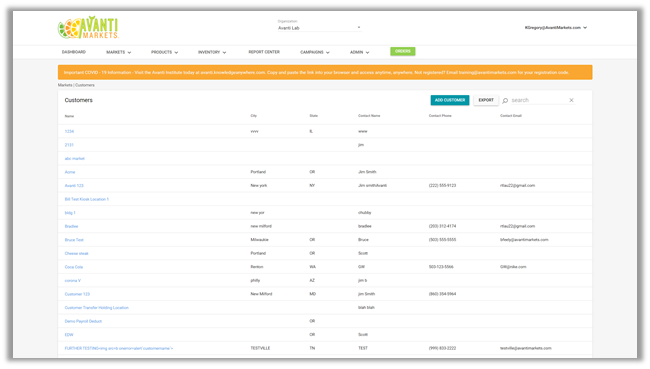Click the green Orders button
This screenshot has height=369, width=650.
(x=403, y=51)
